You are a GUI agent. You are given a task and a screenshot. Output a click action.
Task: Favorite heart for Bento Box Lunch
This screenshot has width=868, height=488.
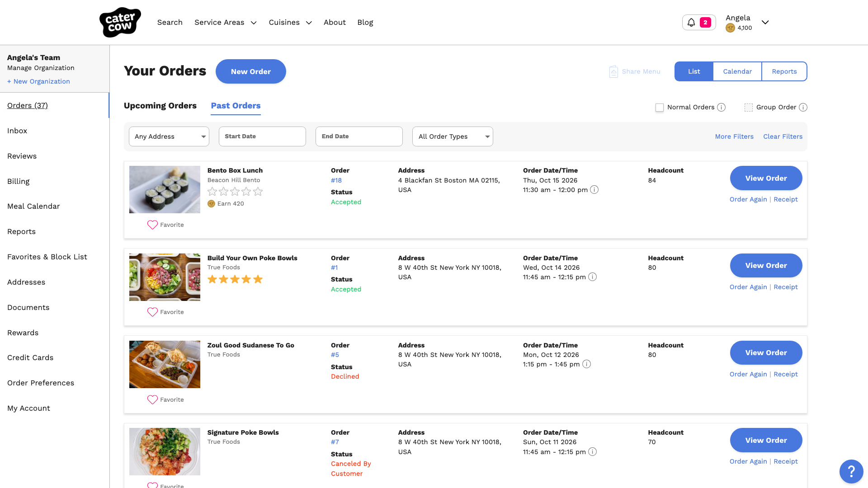(152, 225)
